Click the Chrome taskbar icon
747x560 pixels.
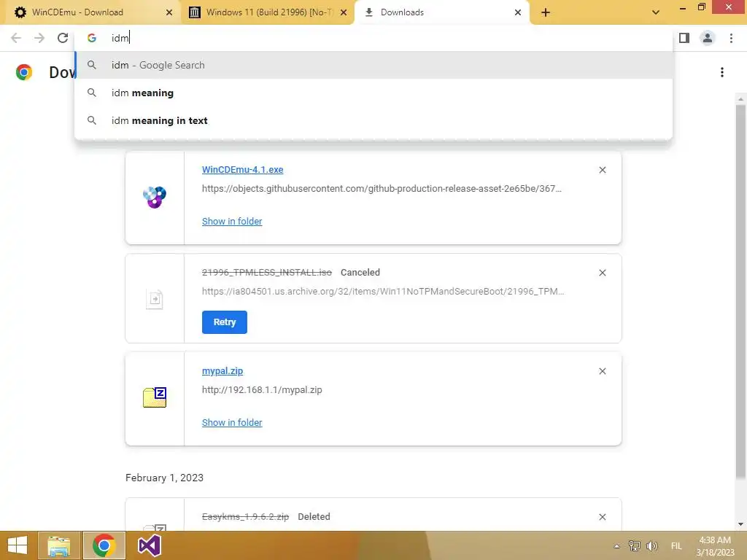coord(104,545)
